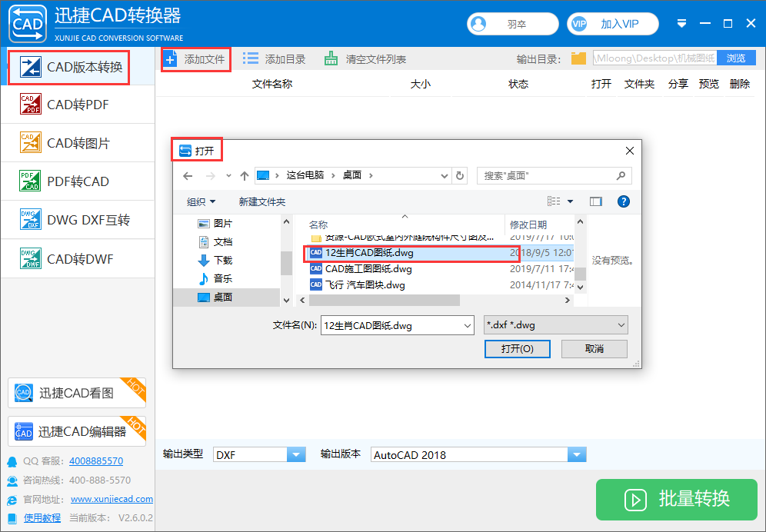Expand the 文件名 combo box dropdown
Image resolution: width=766 pixels, height=532 pixels.
click(x=467, y=325)
